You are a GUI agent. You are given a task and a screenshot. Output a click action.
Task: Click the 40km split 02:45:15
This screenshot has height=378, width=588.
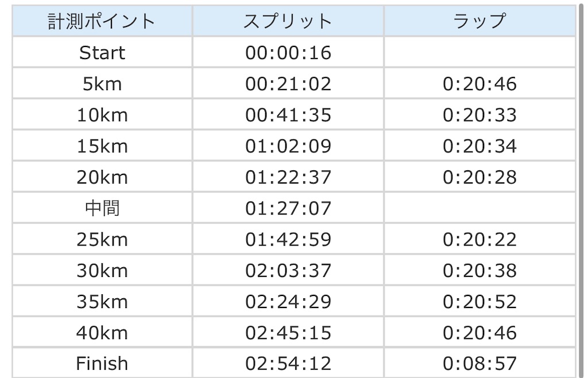pos(288,333)
